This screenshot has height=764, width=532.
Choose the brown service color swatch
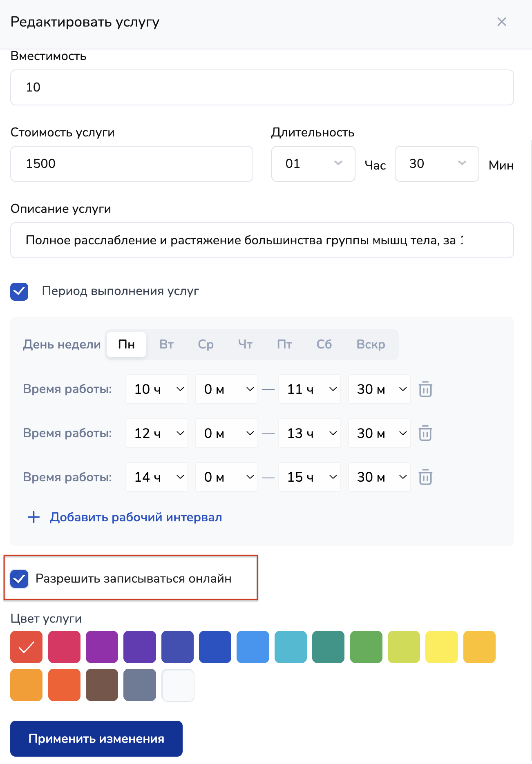pyautogui.click(x=102, y=685)
